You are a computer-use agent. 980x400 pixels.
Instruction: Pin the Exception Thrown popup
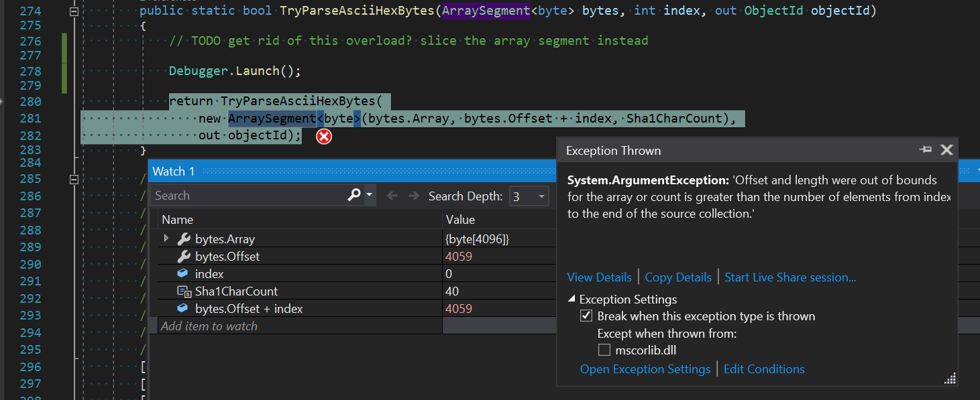pos(926,150)
